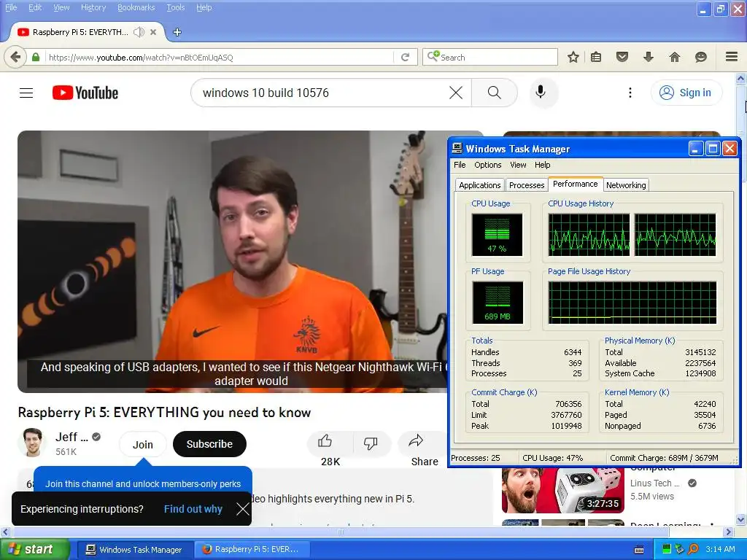Switch to Windows Task Manager taskbar button
The width and height of the screenshot is (747, 560).
click(x=134, y=550)
